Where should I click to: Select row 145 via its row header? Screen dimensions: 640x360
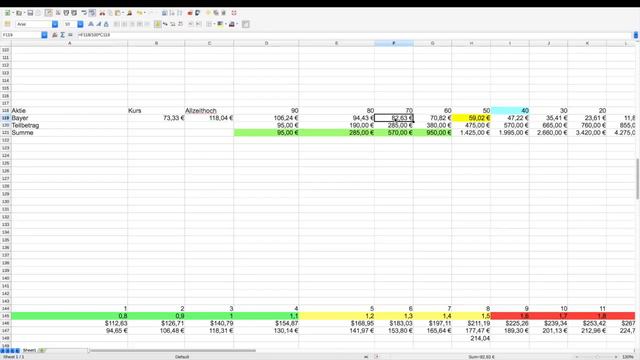[6, 316]
